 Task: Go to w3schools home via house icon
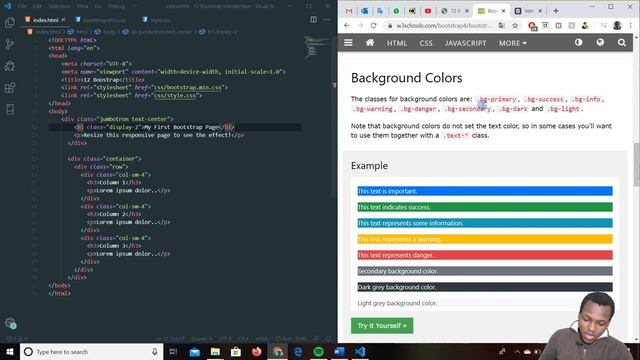point(370,42)
